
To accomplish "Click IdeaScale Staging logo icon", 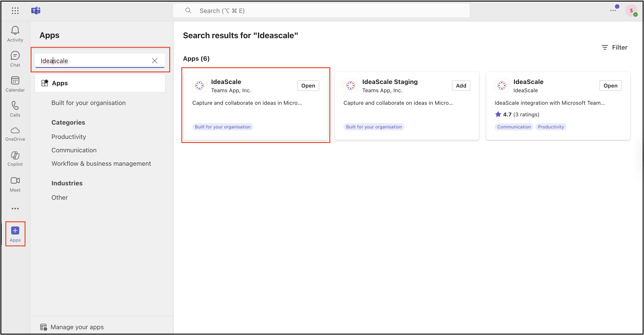I will coord(350,86).
